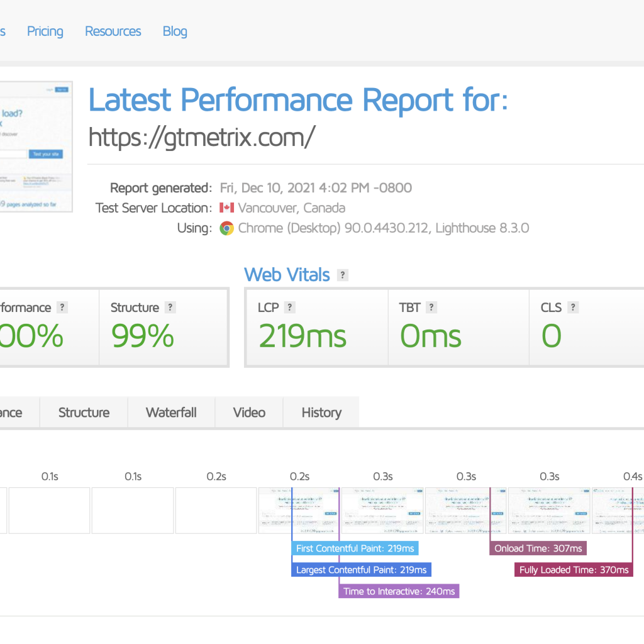Click the Web Vitals heading
This screenshot has height=644, width=644.
pos(287,275)
